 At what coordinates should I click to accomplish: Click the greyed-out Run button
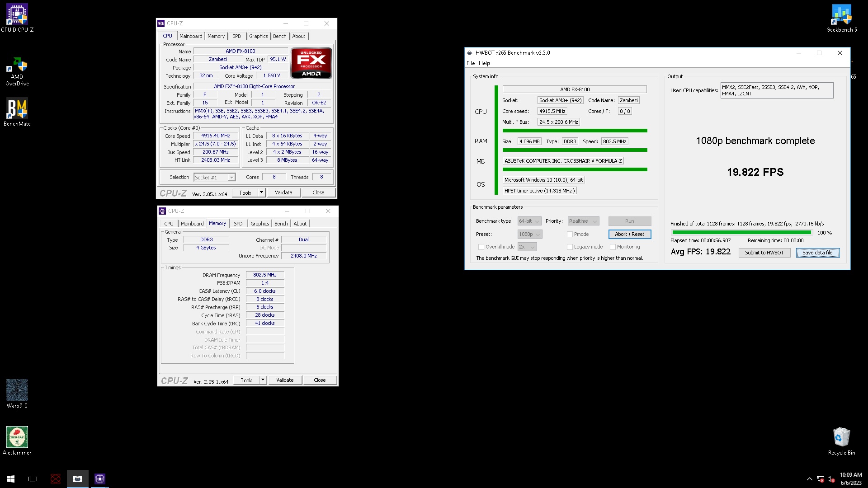pyautogui.click(x=629, y=221)
